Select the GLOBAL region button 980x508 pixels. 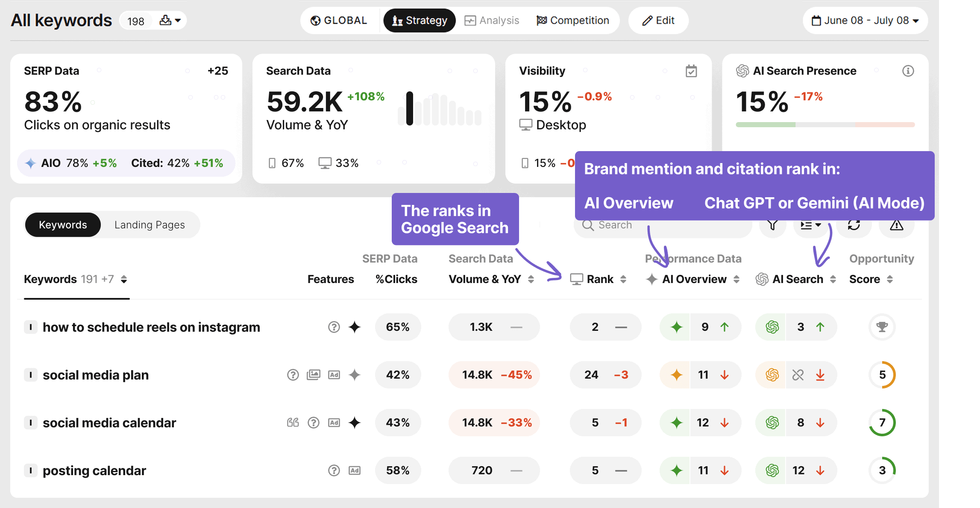point(339,20)
